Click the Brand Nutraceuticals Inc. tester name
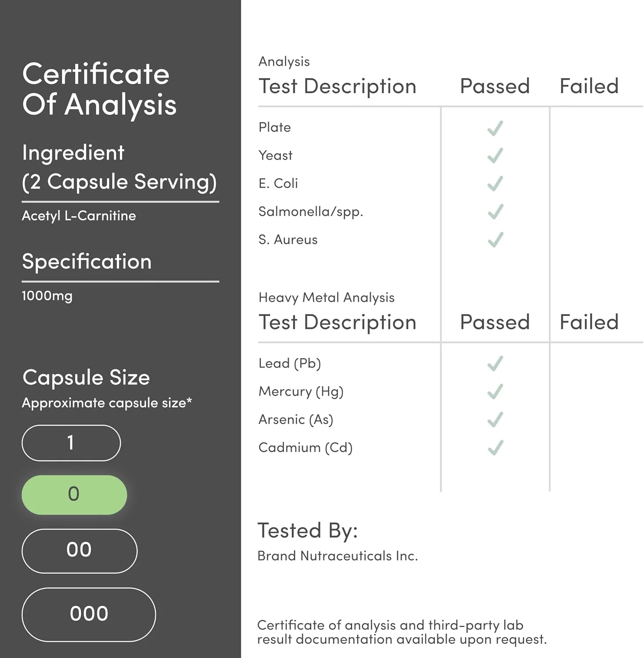The height and width of the screenshot is (658, 644). click(337, 556)
